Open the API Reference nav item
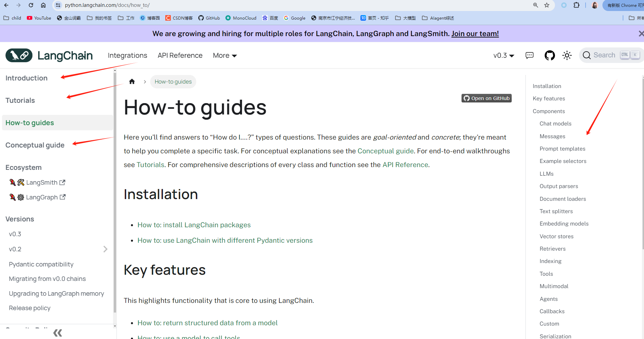This screenshot has height=339, width=644. tap(180, 55)
